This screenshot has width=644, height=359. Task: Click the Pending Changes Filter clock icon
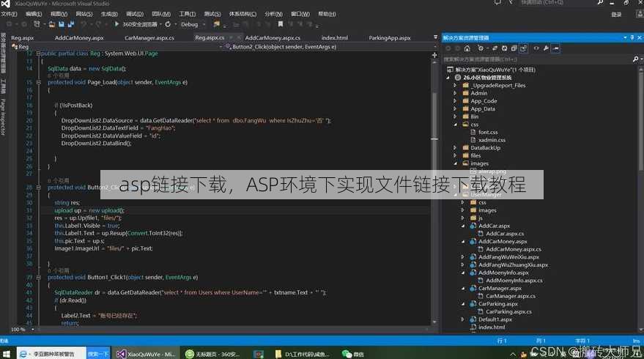coord(481,48)
